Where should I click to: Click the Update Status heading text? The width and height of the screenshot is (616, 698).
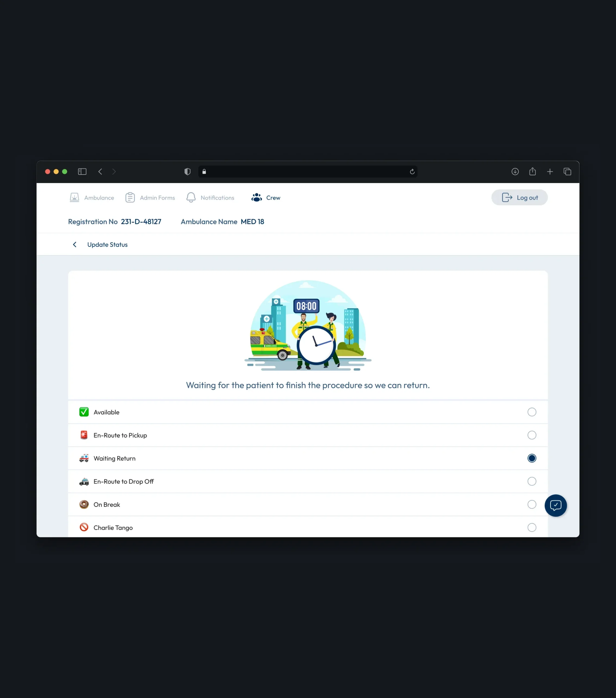[108, 245]
